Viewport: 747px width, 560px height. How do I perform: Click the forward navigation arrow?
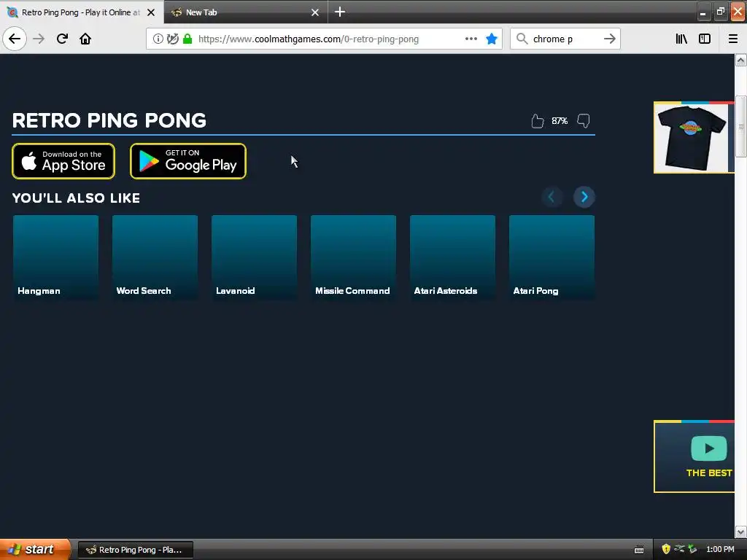[x=39, y=39]
